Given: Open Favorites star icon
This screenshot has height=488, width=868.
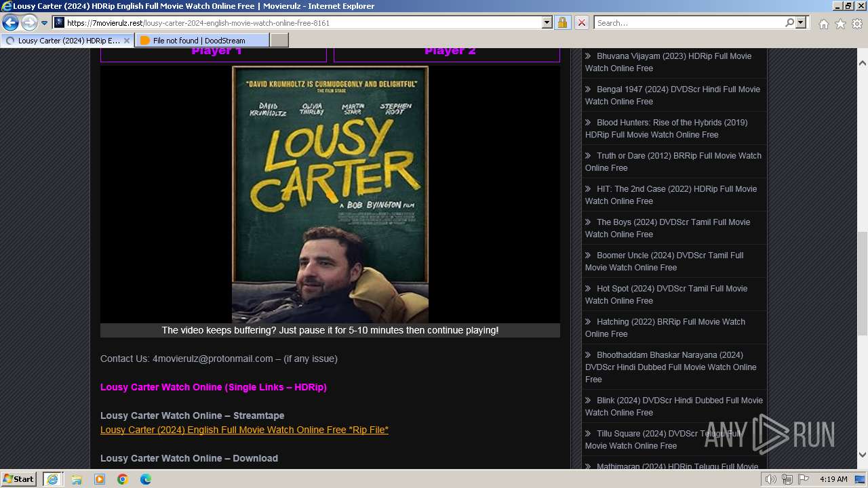Looking at the screenshot, I should pos(840,24).
